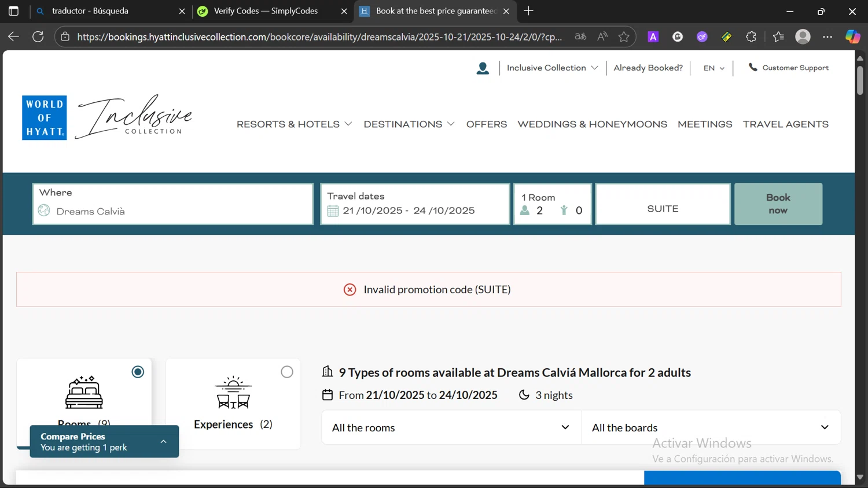Screen dimensions: 868x488
Task: Click the calendar icon in Travel dates
Action: coord(333,211)
